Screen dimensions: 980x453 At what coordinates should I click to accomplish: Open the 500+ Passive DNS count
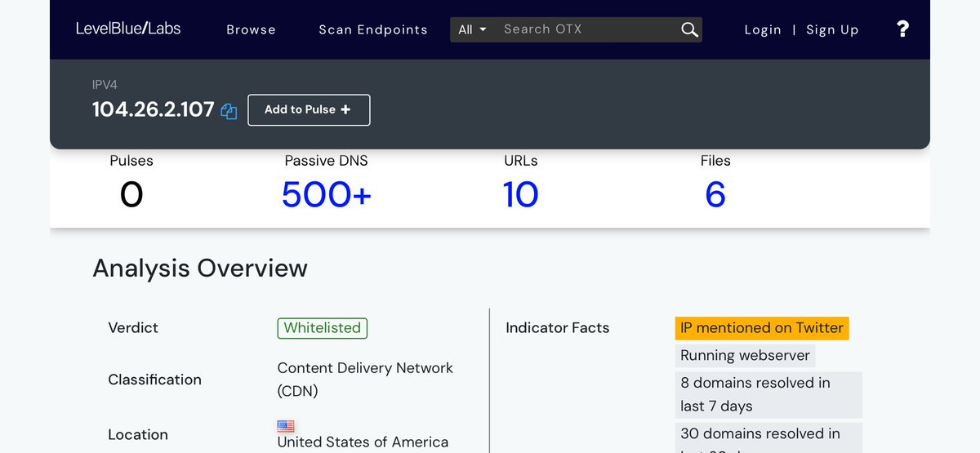click(x=326, y=194)
